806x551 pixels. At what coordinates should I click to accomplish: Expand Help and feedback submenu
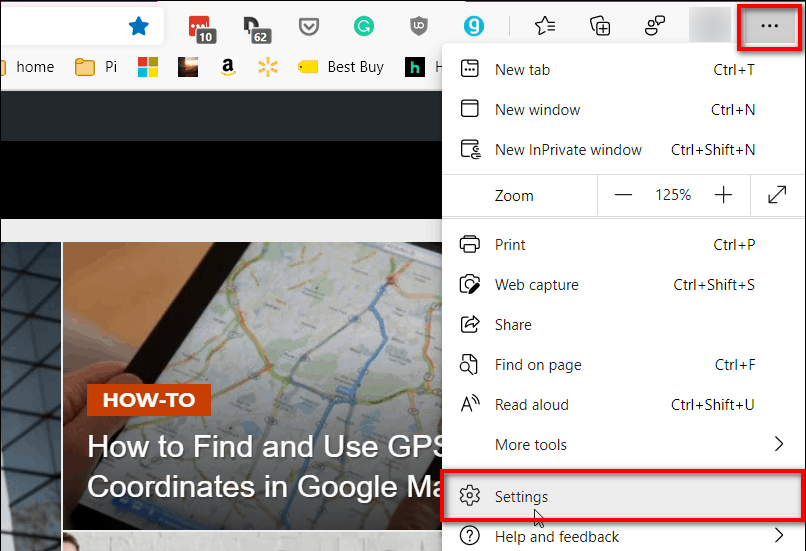(x=622, y=537)
